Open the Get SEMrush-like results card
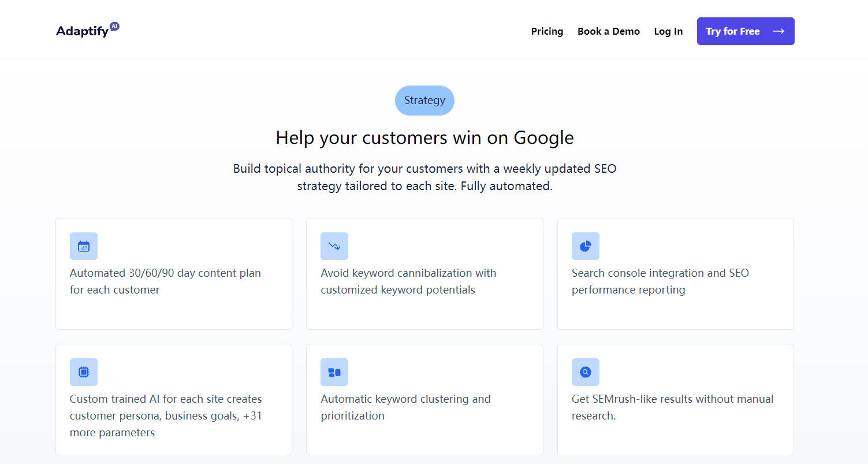 click(675, 399)
